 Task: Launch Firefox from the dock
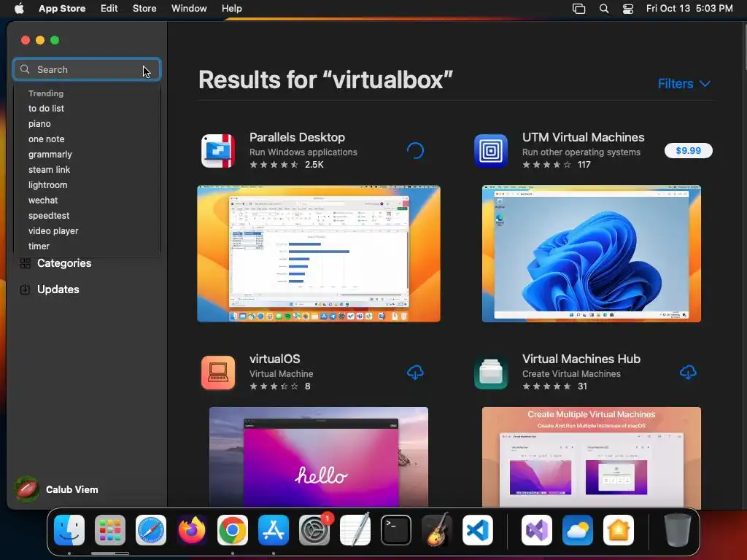(x=192, y=530)
